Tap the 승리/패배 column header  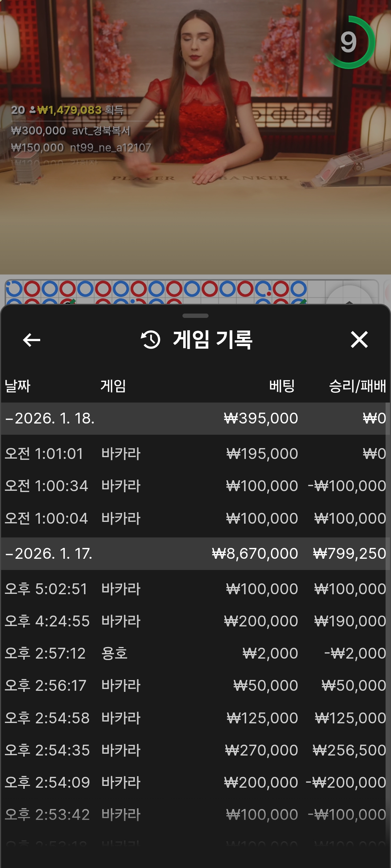357,386
